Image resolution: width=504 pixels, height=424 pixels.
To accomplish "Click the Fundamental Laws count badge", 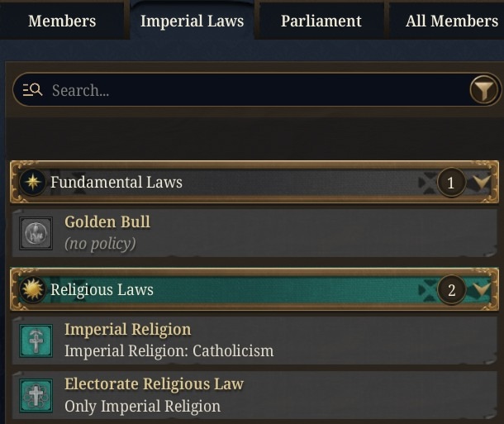I will (x=451, y=183).
